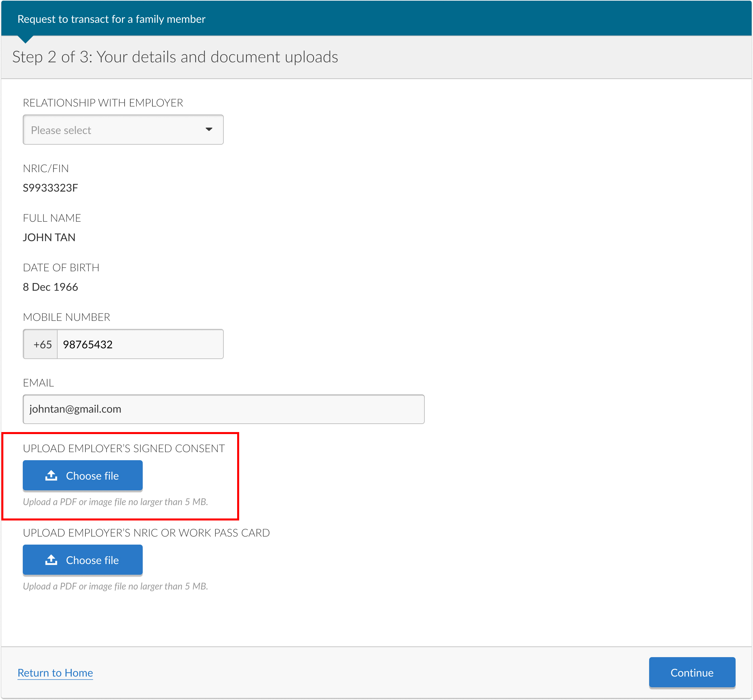The width and height of the screenshot is (753, 700).
Task: Click the Email label
Action: (39, 383)
